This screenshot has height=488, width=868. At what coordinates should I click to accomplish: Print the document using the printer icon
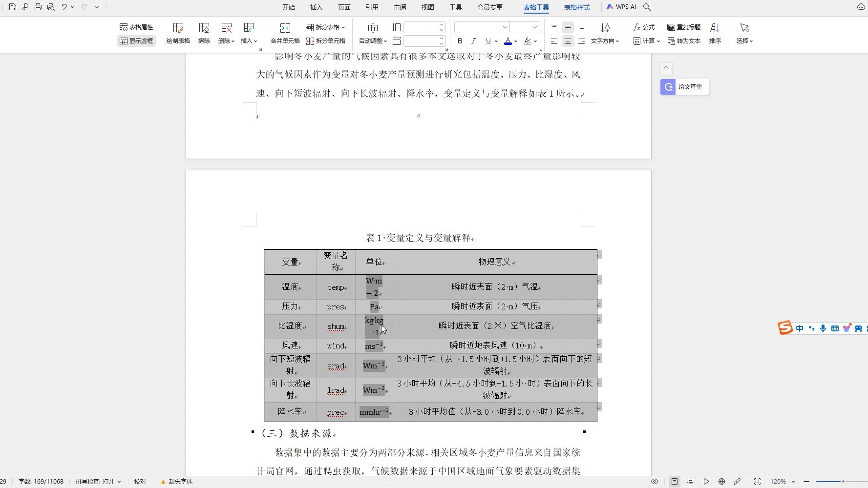coord(38,7)
